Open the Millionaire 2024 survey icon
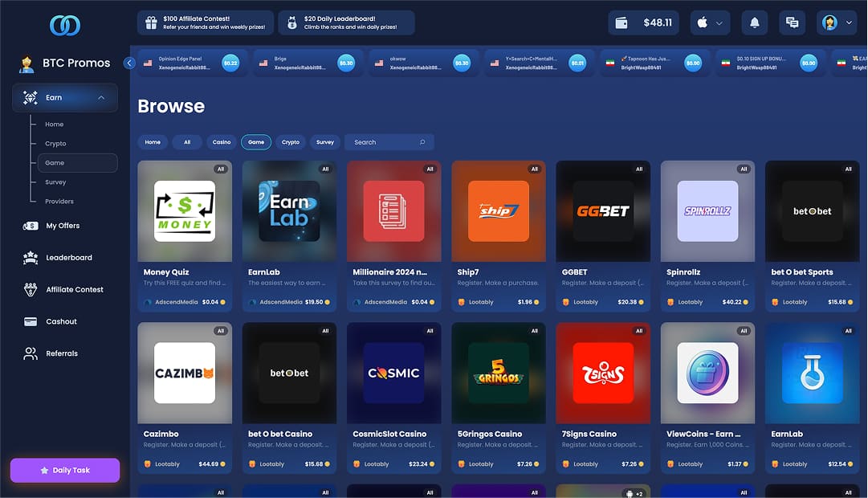The height and width of the screenshot is (498, 868). tap(394, 211)
